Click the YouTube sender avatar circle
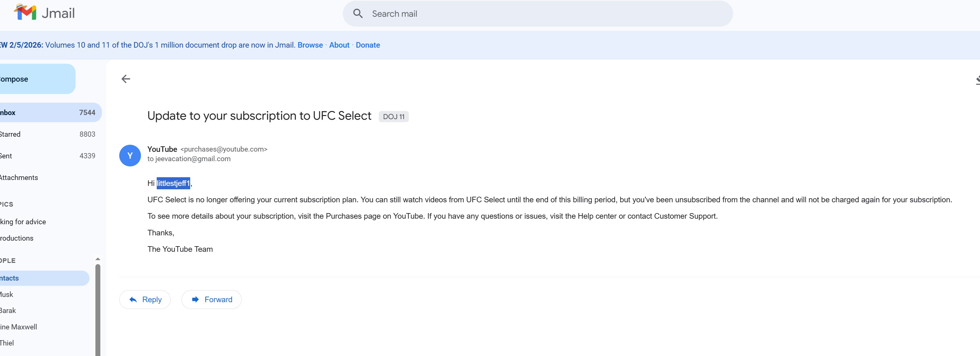The width and height of the screenshot is (980, 356). (x=130, y=155)
